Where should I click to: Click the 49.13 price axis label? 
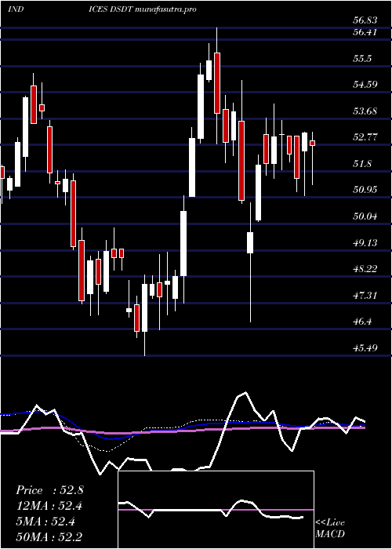[x=365, y=242]
